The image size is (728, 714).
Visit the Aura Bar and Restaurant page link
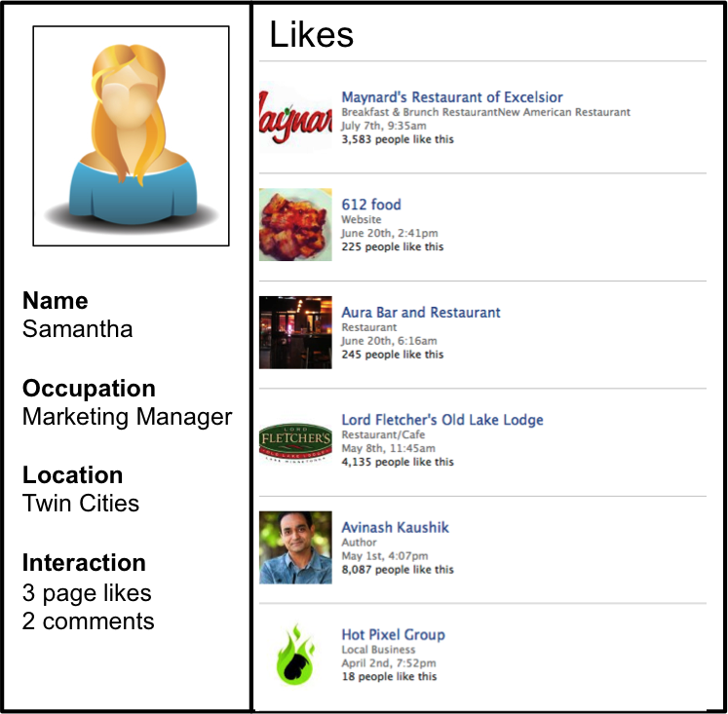[421, 313]
